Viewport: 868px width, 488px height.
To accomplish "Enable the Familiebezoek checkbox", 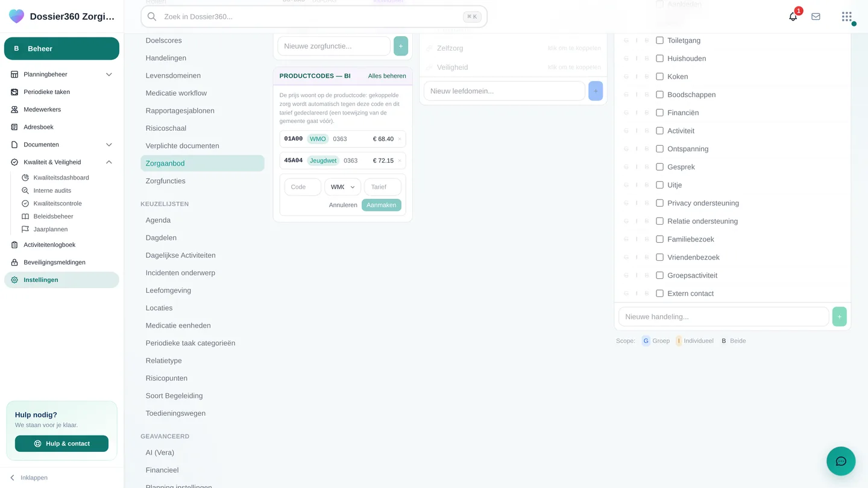I will [x=659, y=239].
